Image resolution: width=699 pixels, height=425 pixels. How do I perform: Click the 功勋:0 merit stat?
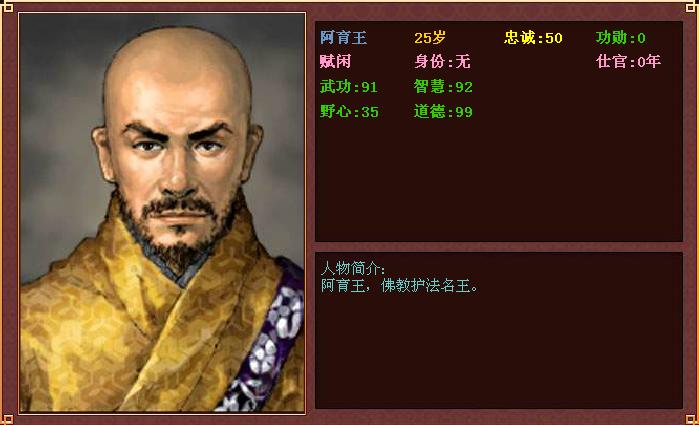pos(621,38)
